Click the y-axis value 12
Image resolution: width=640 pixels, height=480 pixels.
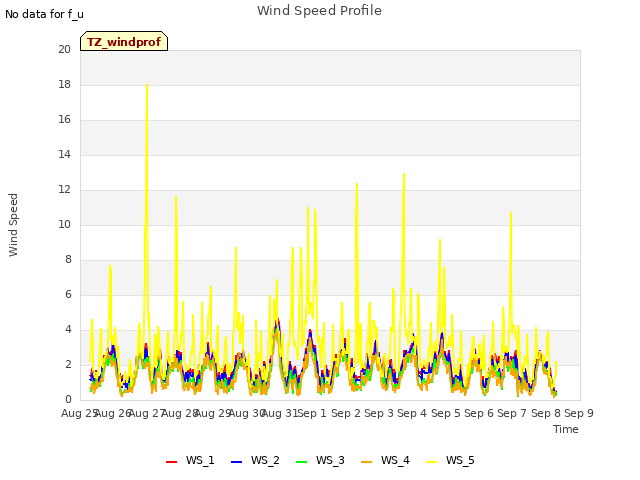click(64, 190)
